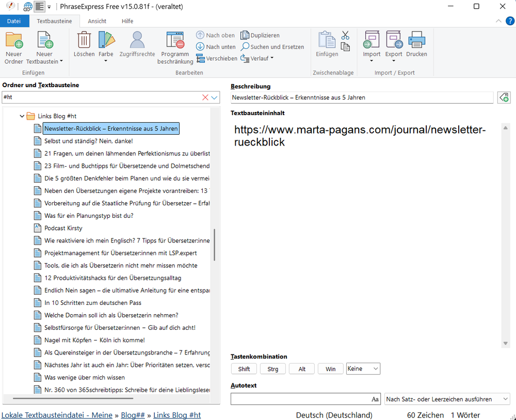Toggle case sensitivity Aa in Autotext field

pos(375,399)
